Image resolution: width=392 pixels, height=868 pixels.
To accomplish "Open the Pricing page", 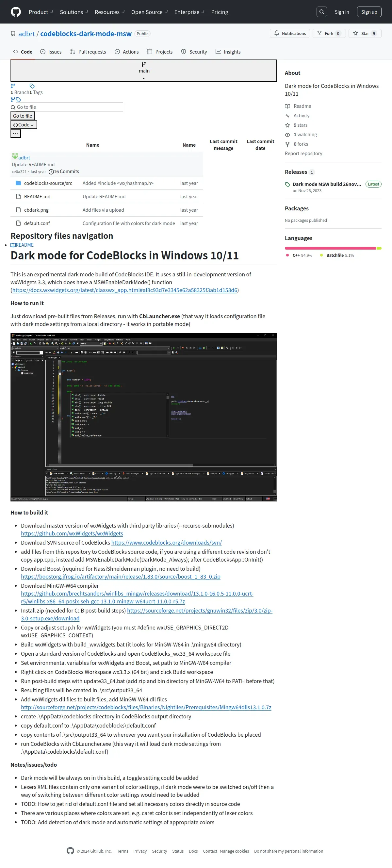I will coord(220,12).
